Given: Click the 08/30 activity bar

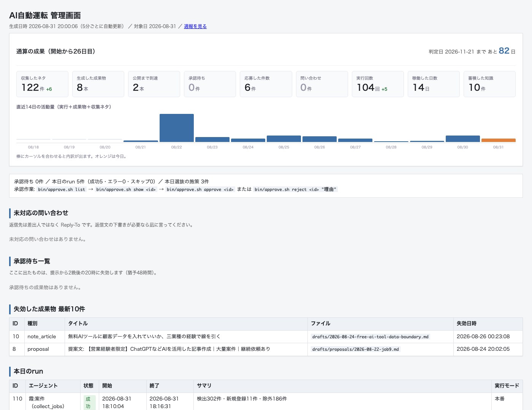Looking at the screenshot, I should (x=463, y=139).
